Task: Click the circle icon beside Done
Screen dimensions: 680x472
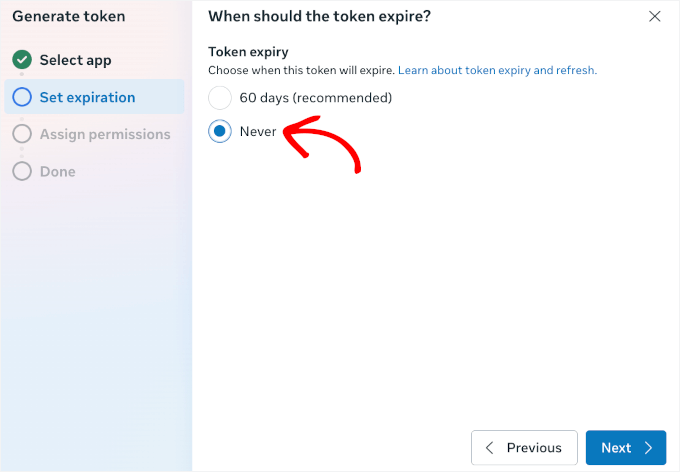Action: 22,171
